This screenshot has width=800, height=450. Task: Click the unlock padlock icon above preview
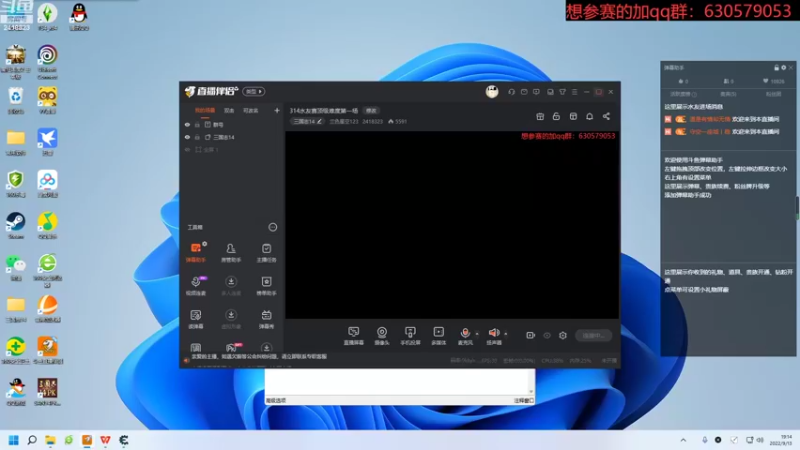click(x=556, y=116)
